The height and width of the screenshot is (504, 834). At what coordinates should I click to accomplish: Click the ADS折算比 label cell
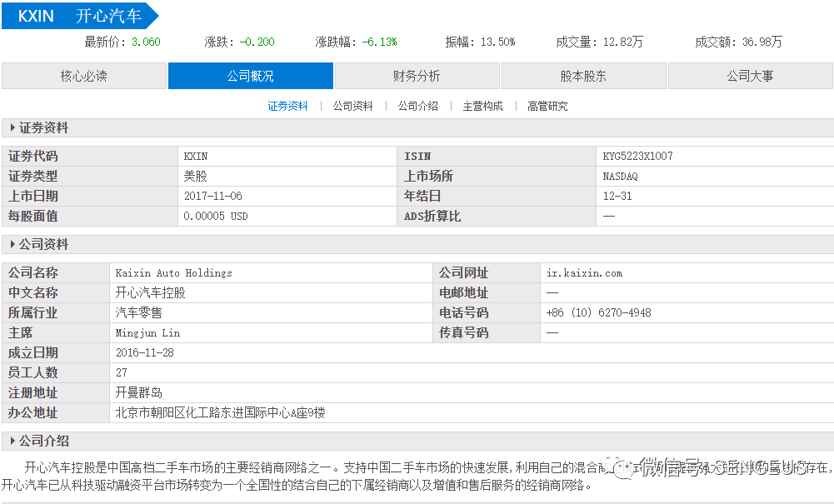[497, 217]
